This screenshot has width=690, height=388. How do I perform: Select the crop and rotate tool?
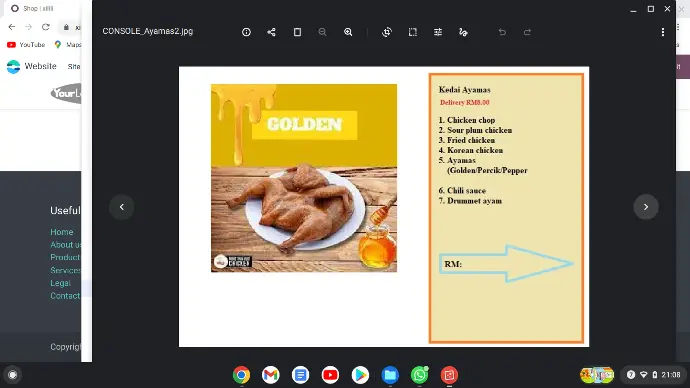(387, 32)
